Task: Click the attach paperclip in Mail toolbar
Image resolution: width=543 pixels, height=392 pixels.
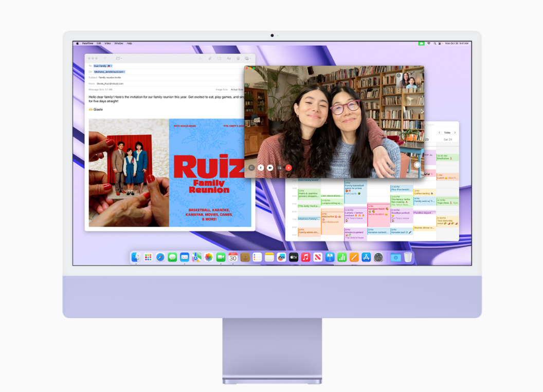Action: click(210, 58)
